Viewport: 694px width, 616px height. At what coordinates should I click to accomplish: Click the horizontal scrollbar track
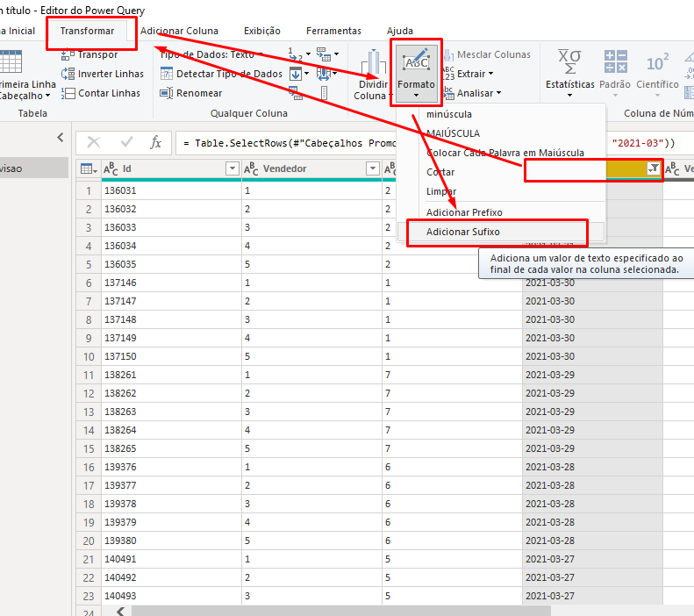click(622, 611)
